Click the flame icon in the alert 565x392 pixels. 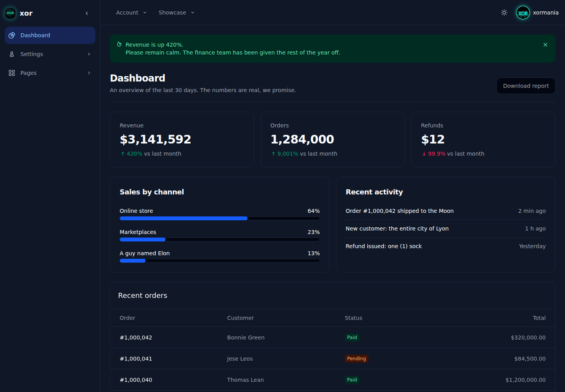(119, 44)
